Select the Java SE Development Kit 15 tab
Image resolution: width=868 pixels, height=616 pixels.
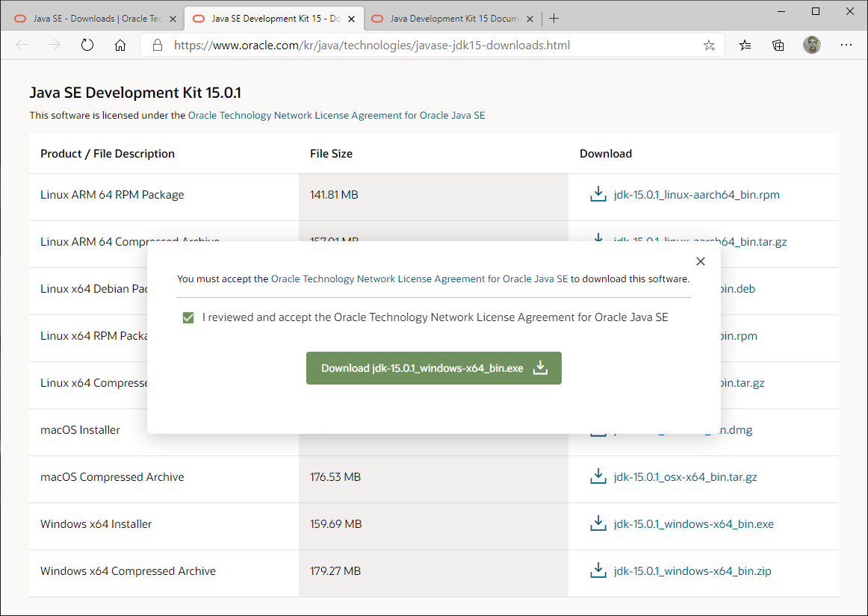coord(274,18)
